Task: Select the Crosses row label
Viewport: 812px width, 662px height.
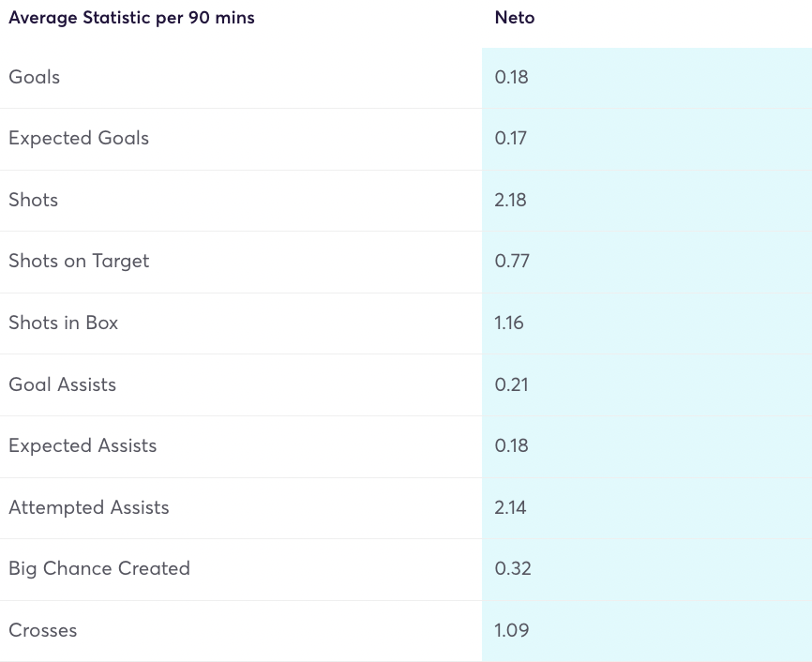Action: point(43,630)
